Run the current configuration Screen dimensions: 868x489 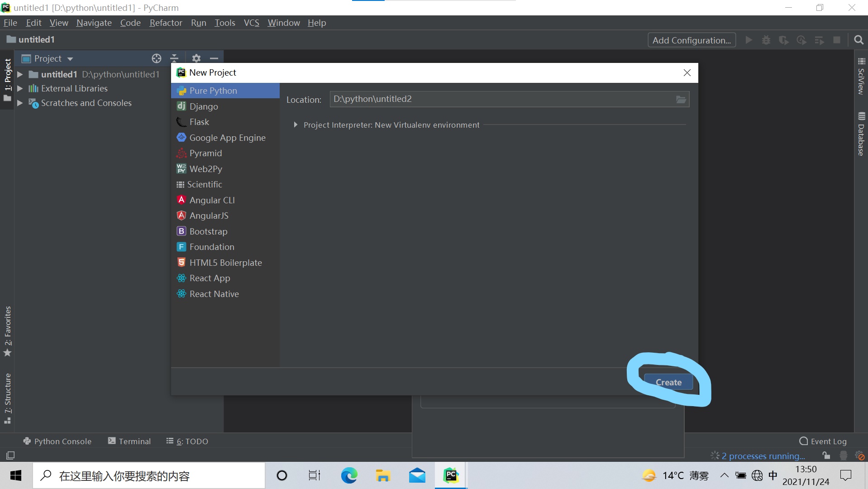[x=748, y=40]
